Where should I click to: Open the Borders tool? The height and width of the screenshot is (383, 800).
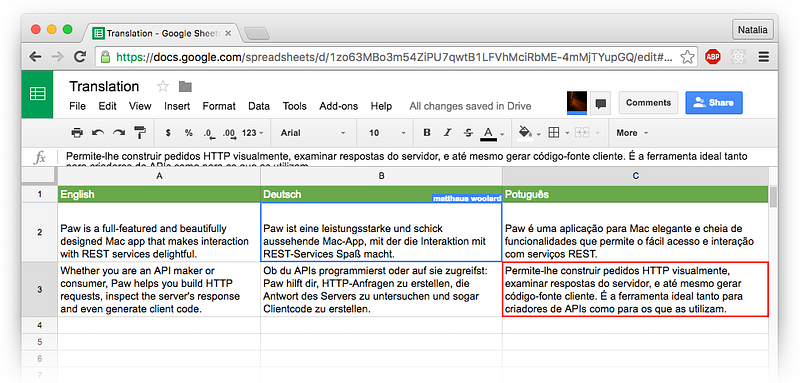click(x=554, y=133)
